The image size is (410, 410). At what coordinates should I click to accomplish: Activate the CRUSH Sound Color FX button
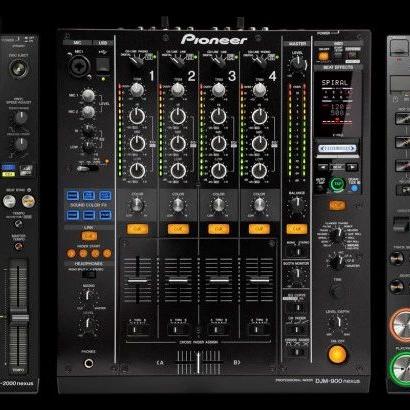pos(89,215)
